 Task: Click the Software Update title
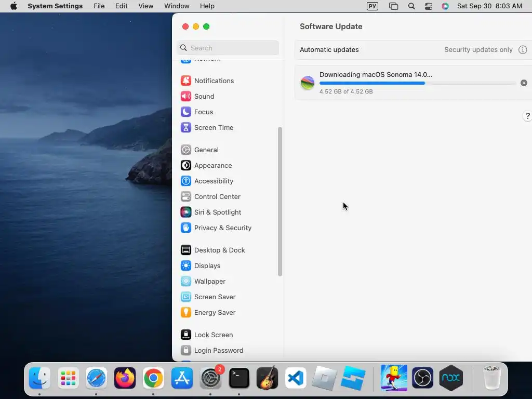331,26
